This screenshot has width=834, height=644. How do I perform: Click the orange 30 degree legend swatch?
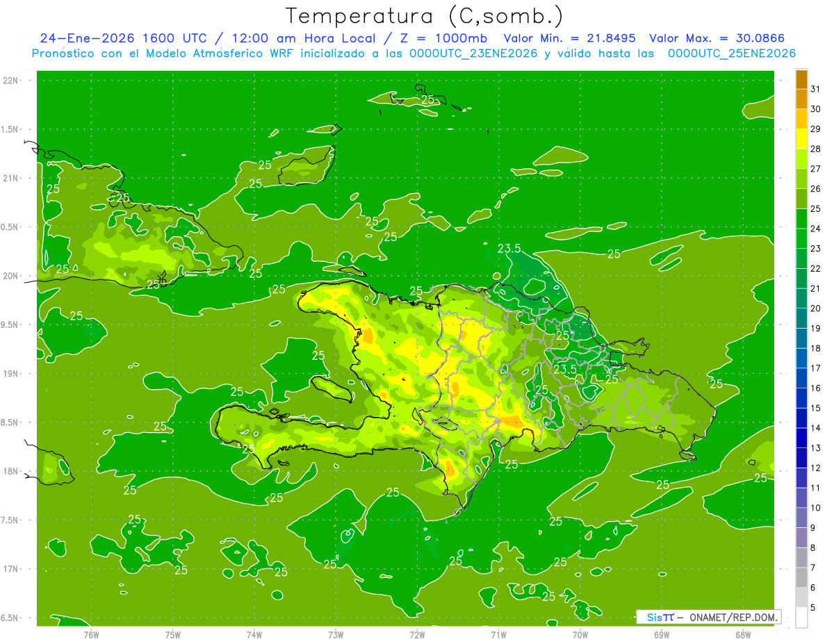801,99
